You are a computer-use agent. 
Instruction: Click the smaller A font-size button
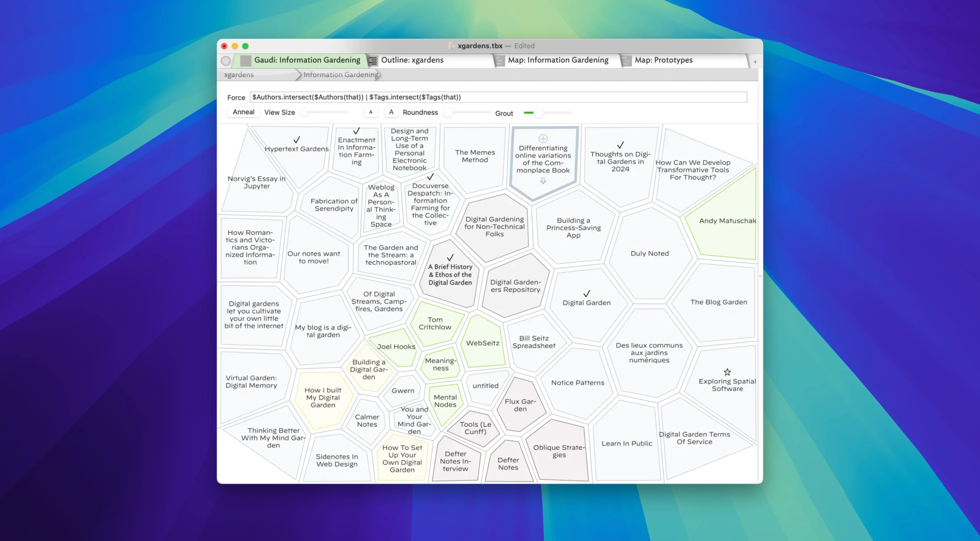pyautogui.click(x=370, y=112)
